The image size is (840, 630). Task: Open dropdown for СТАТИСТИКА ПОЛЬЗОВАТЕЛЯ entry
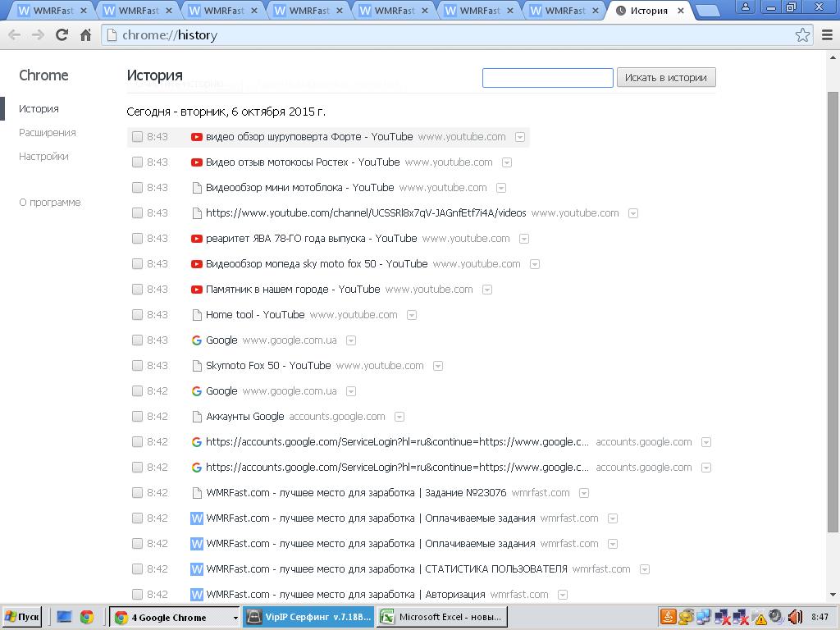pos(645,569)
